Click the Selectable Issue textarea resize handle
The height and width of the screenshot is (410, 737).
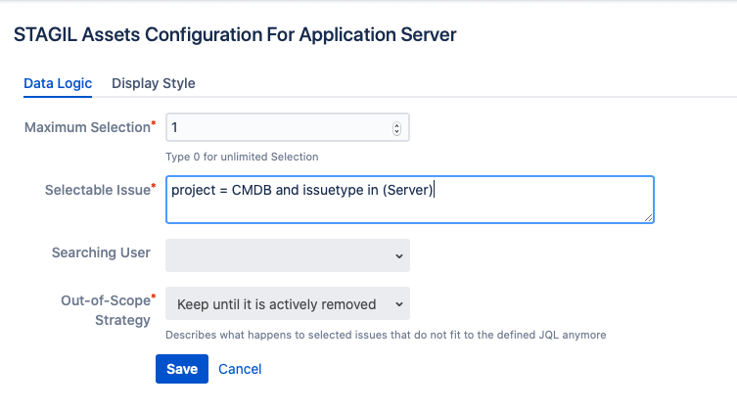tap(649, 217)
